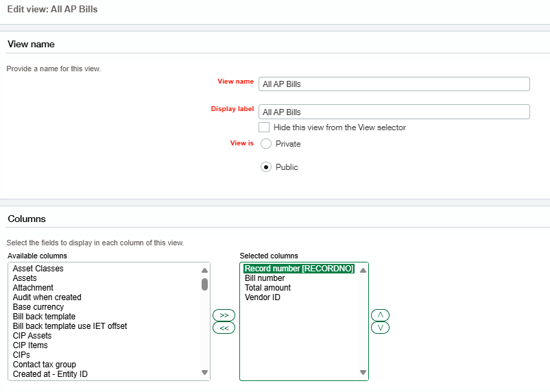Move selected column up in order
This screenshot has height=392, width=550.
[x=380, y=315]
